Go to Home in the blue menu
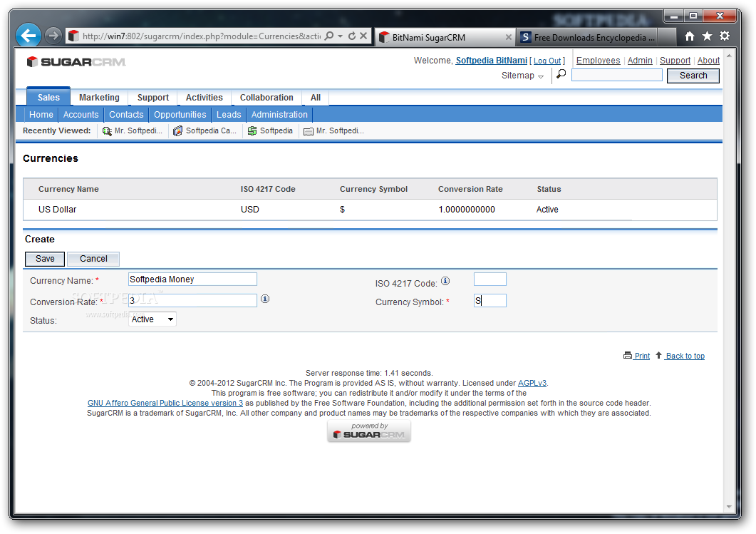 (41, 114)
